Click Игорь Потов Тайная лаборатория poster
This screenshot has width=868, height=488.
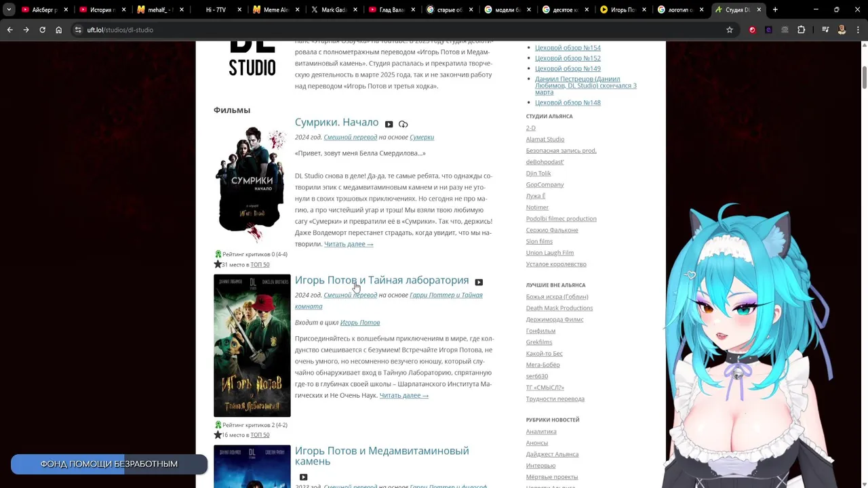pyautogui.click(x=252, y=346)
